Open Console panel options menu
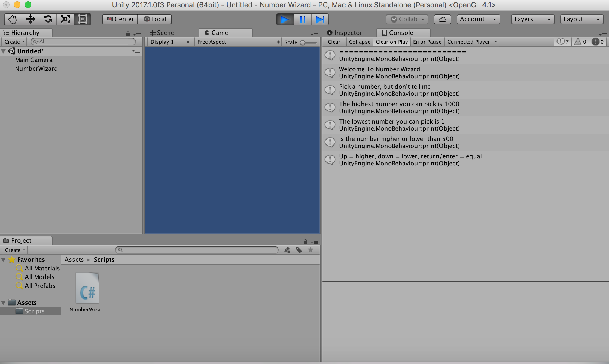This screenshot has width=609, height=364. coord(603,35)
